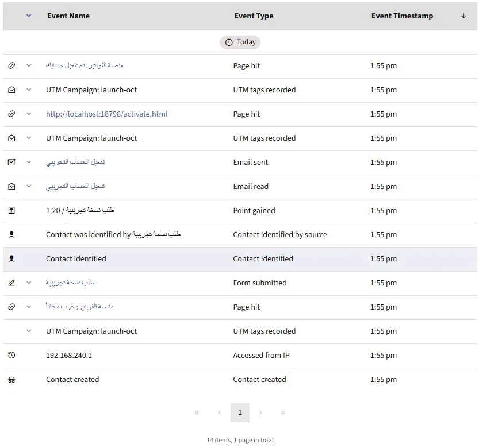The image size is (483, 448).
Task: Click the person icon on the highlighted 'Contact identified' row
Action: [x=11, y=258]
